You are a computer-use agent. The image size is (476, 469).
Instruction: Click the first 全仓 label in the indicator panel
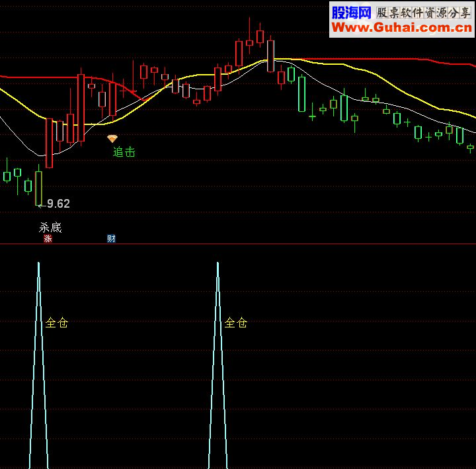click(57, 322)
